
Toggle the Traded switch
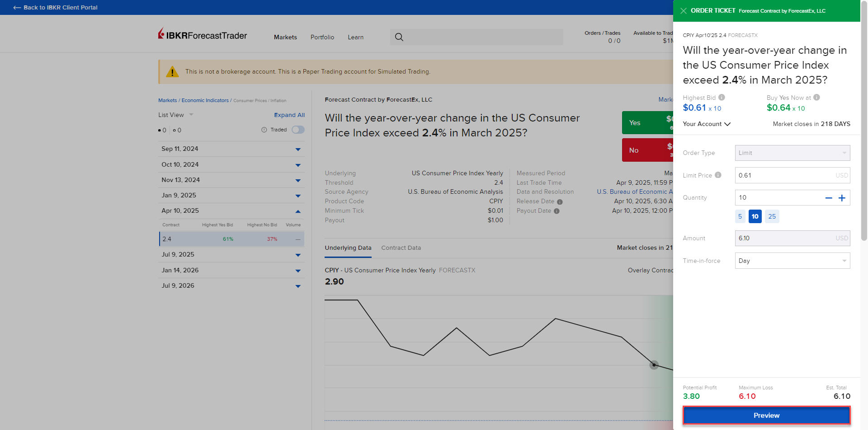pos(297,130)
